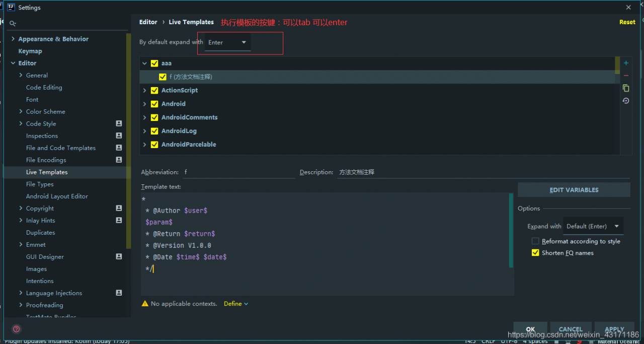Viewport: 644px width, 344px height.
Task: Click the EDIT VARIABLES button
Action: point(574,190)
